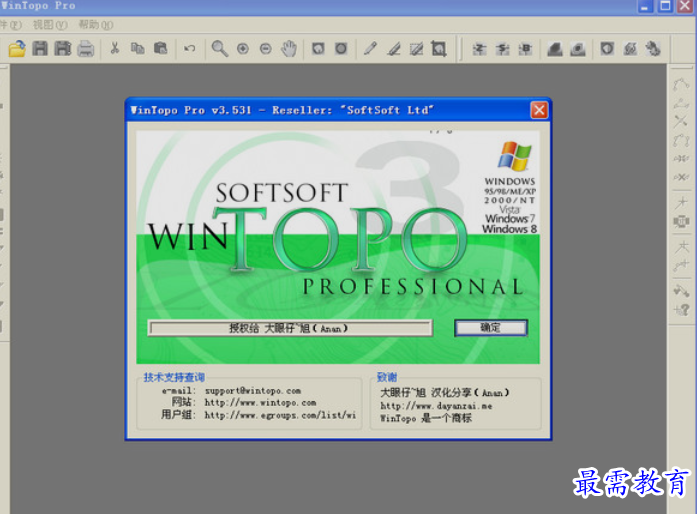Click the dialog title 'WinTopo Pro v3.531 - Reseller'

[x=282, y=110]
